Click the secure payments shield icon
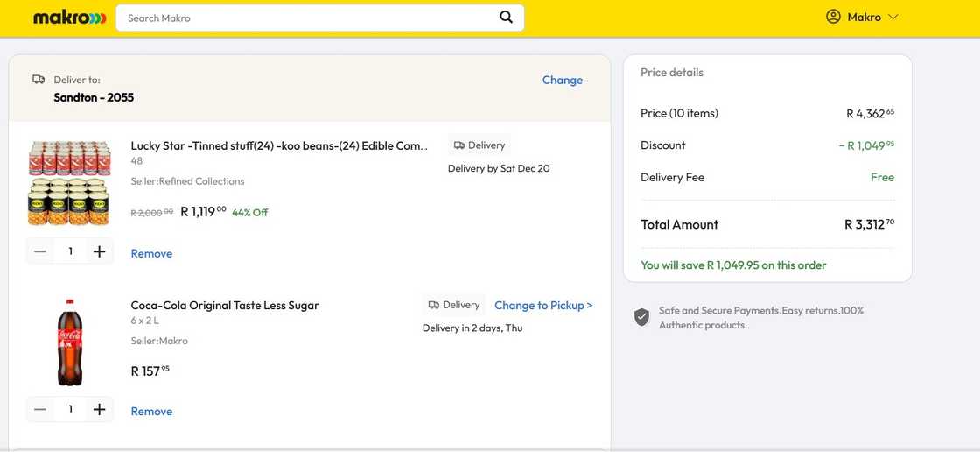The height and width of the screenshot is (452, 980). tap(642, 317)
